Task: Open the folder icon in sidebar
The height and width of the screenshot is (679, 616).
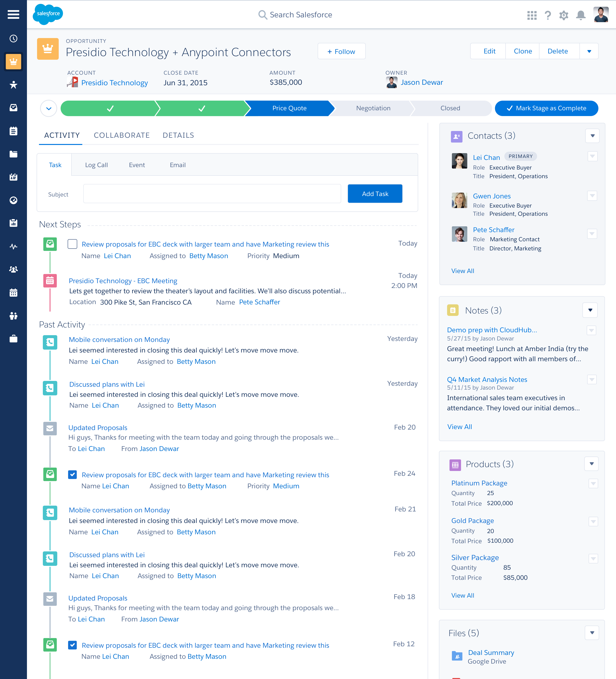Action: click(x=13, y=154)
